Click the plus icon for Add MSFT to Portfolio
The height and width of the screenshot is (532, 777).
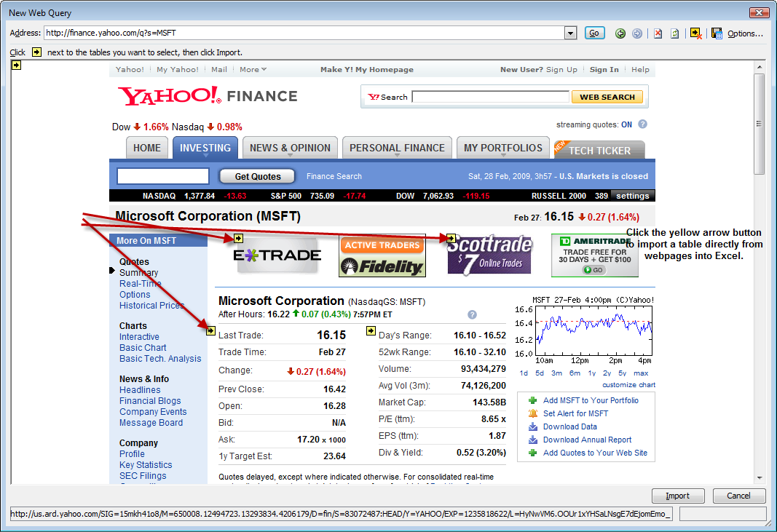(x=533, y=400)
